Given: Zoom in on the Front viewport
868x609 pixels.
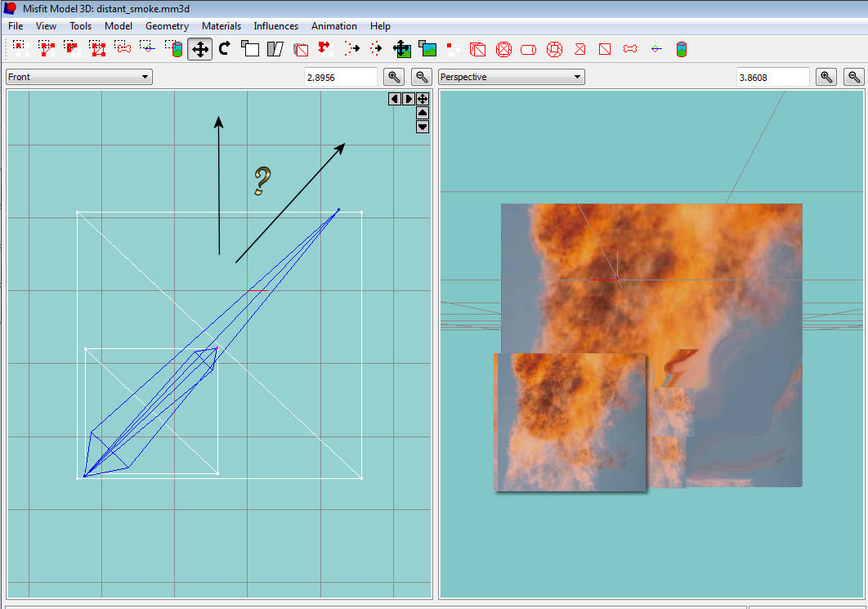Looking at the screenshot, I should 395,77.
